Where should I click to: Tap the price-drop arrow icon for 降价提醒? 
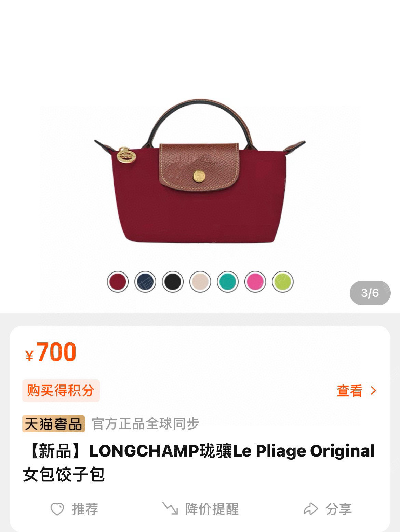coord(170,508)
